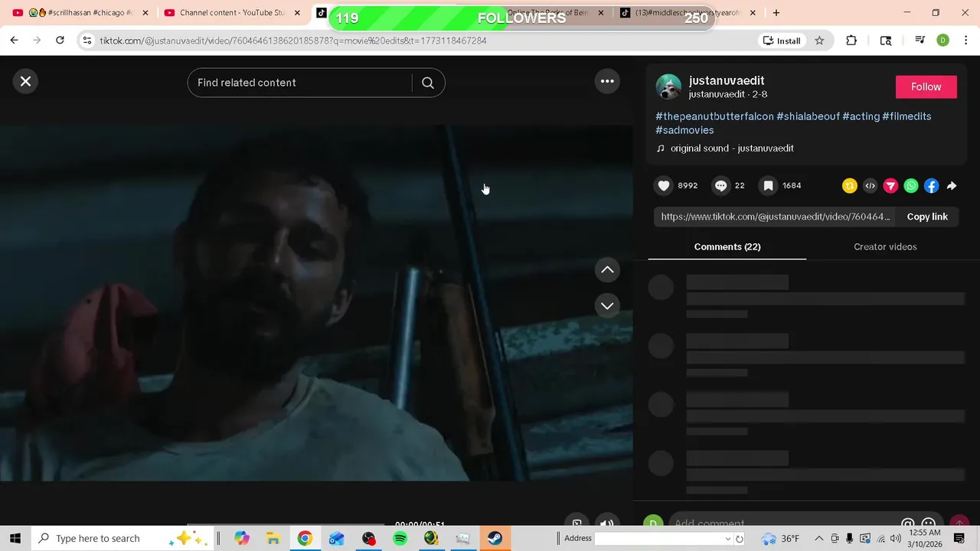The image size is (980, 551).
Task: Open justanuvaedit profile avatar
Action: [x=668, y=87]
